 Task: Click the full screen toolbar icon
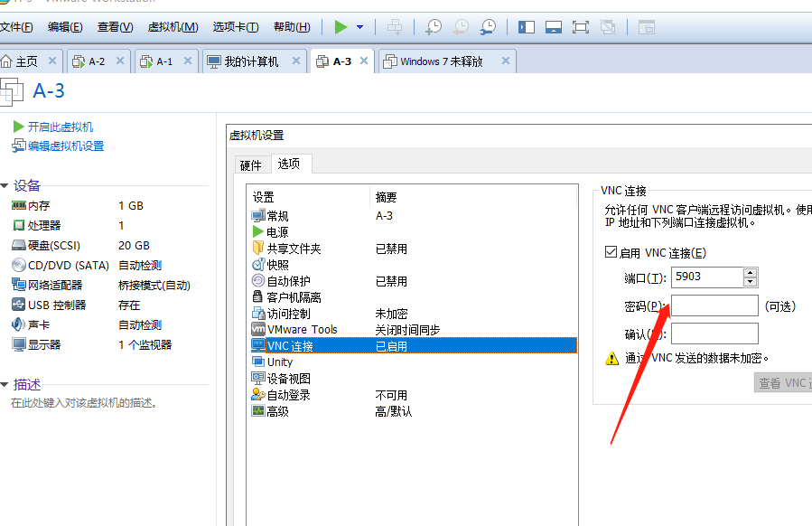(581, 27)
